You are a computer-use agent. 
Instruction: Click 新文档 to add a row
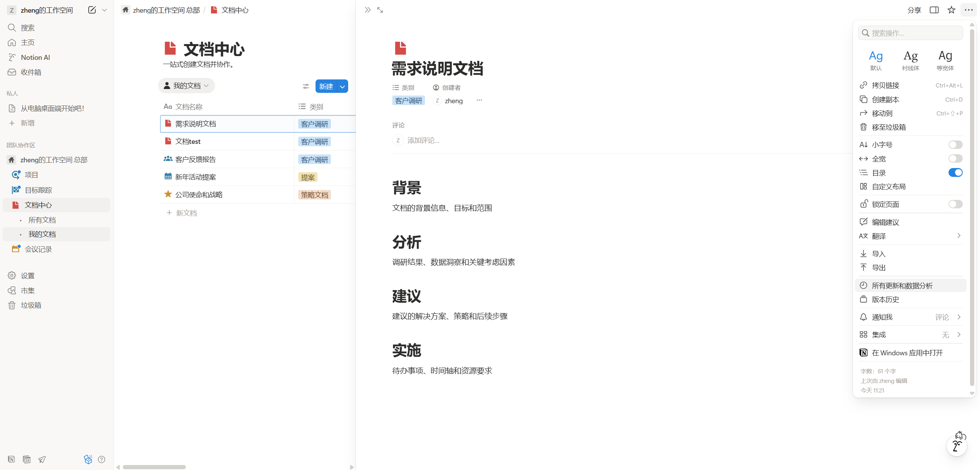tap(186, 213)
